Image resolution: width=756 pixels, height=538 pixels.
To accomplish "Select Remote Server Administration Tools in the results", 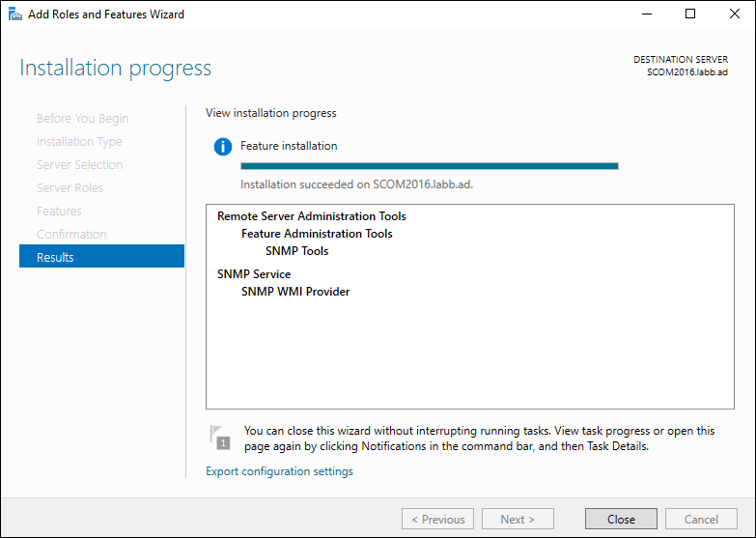I will point(312,216).
